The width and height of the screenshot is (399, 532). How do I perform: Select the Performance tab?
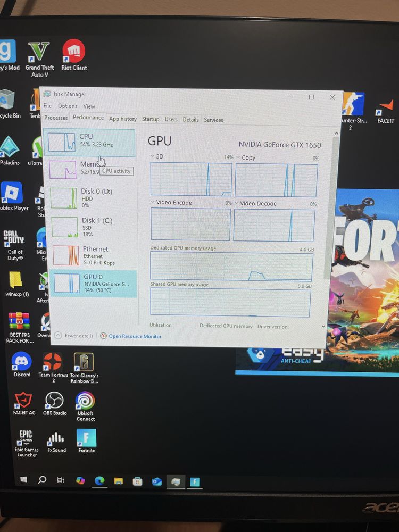click(88, 117)
